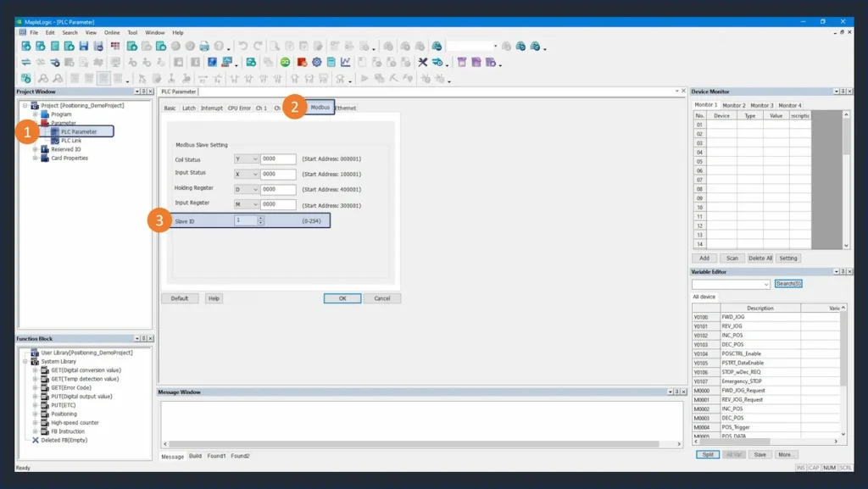Increase Slave ID with the up spinner arrow
Image resolution: width=868 pixels, height=489 pixels.
pos(261,218)
